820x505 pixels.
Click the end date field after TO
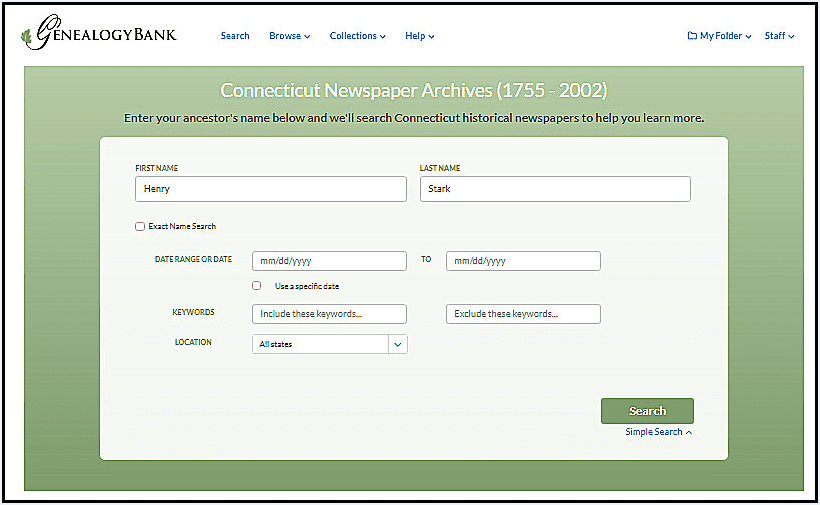pyautogui.click(x=523, y=261)
